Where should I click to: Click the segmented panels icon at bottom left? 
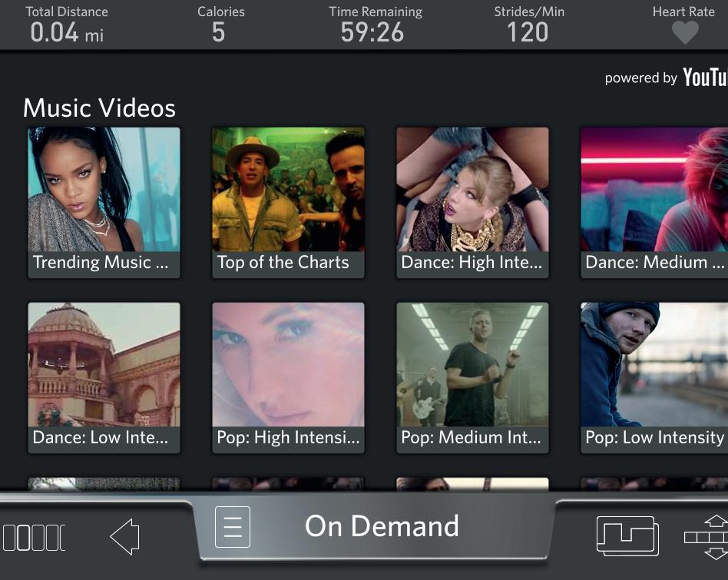coord(34,538)
